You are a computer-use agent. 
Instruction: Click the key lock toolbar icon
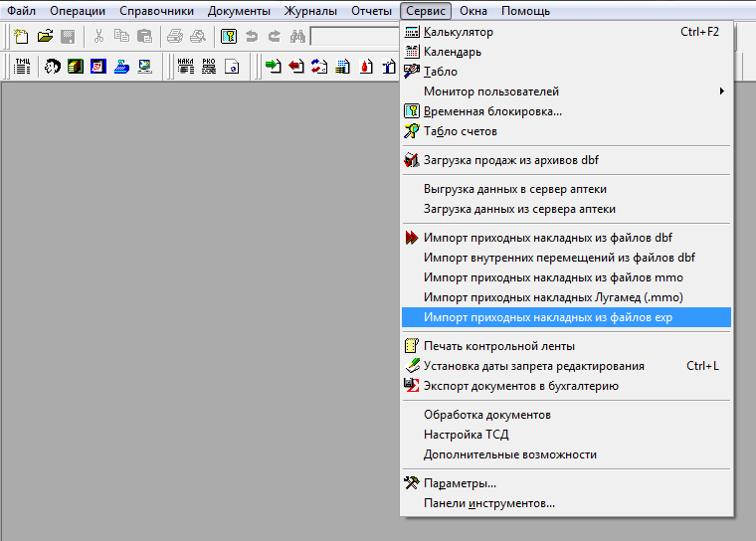coord(229,37)
